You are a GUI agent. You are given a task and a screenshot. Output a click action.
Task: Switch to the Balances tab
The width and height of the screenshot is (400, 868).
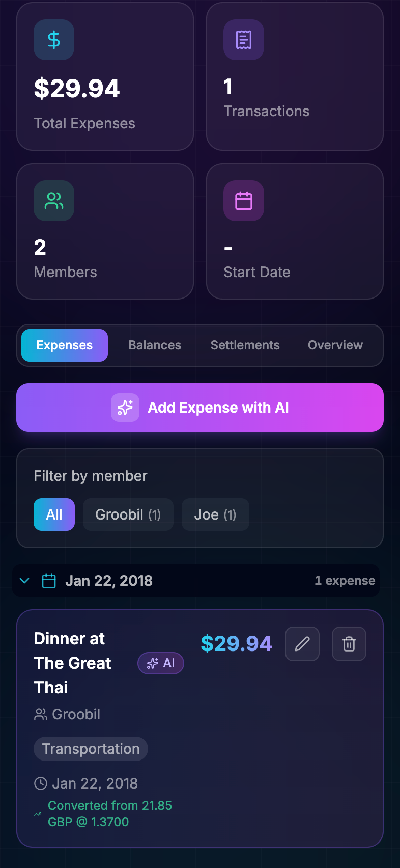(155, 345)
